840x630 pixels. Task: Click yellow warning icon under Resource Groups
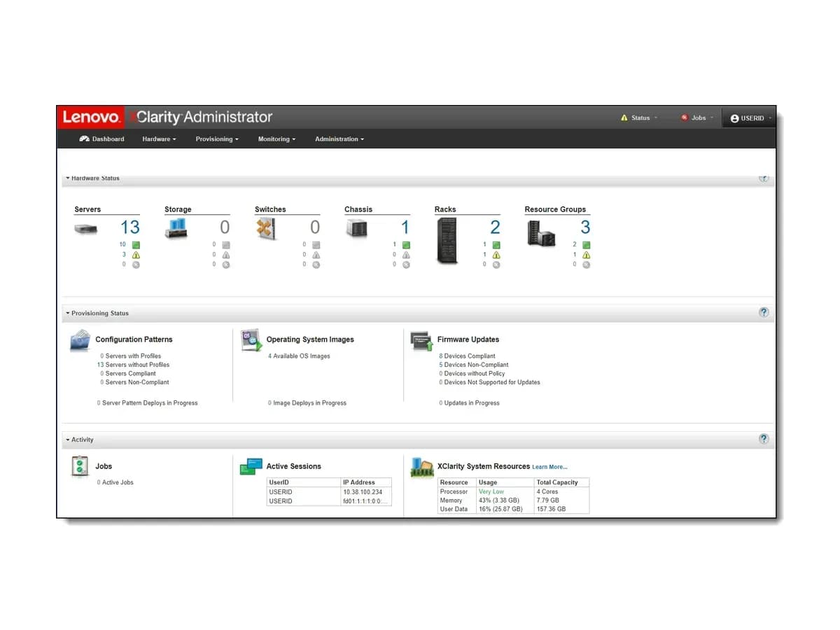coord(586,255)
